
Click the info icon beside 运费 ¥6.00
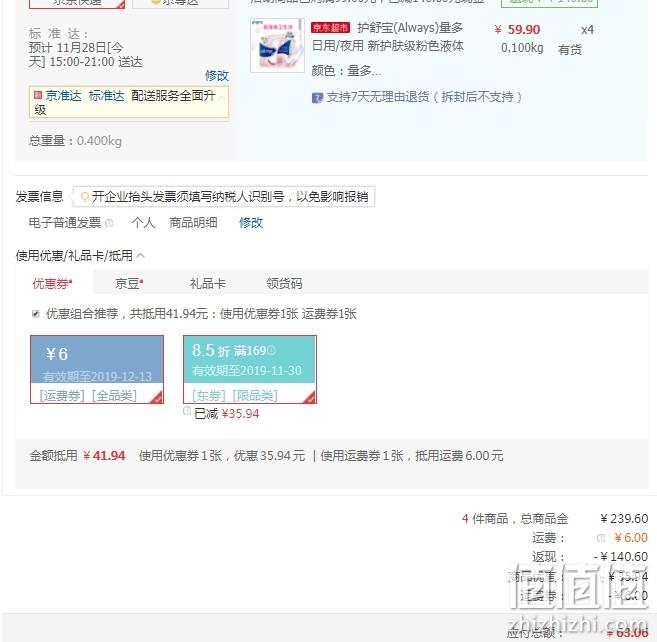click(x=601, y=538)
